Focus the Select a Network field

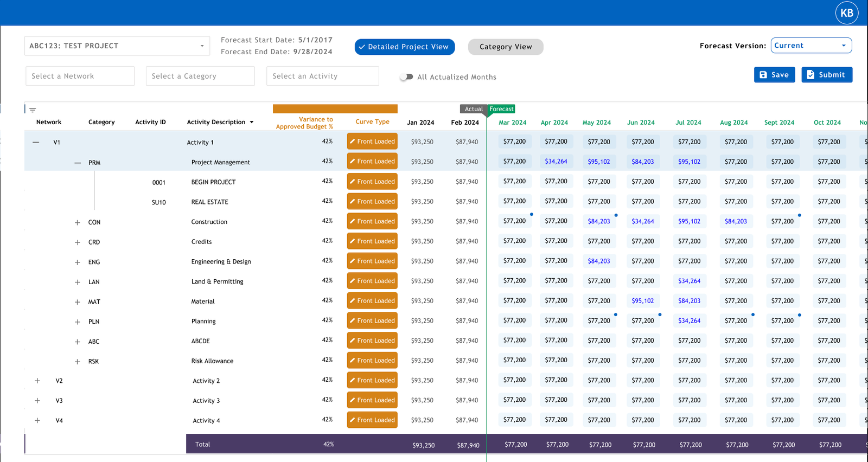[x=80, y=76]
